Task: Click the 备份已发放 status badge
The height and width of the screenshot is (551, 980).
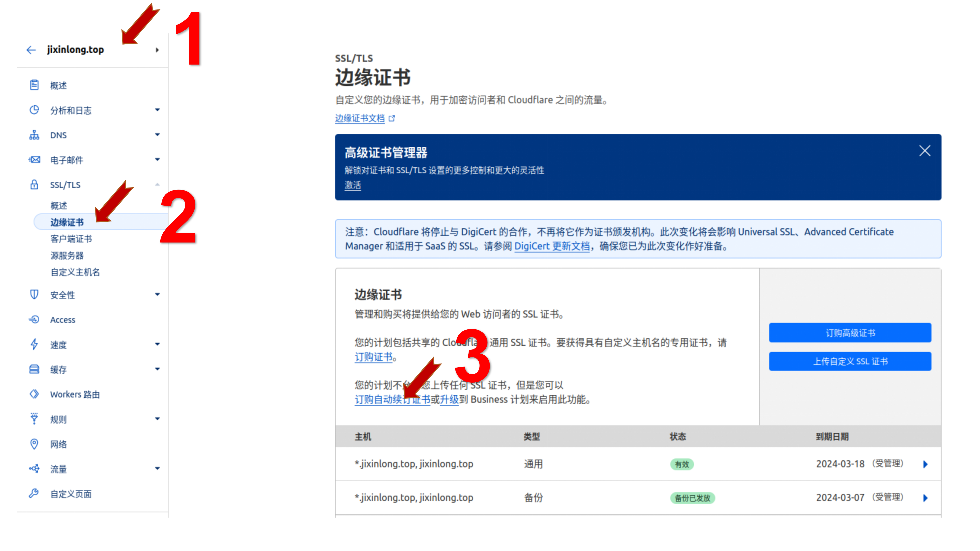Action: click(x=692, y=498)
